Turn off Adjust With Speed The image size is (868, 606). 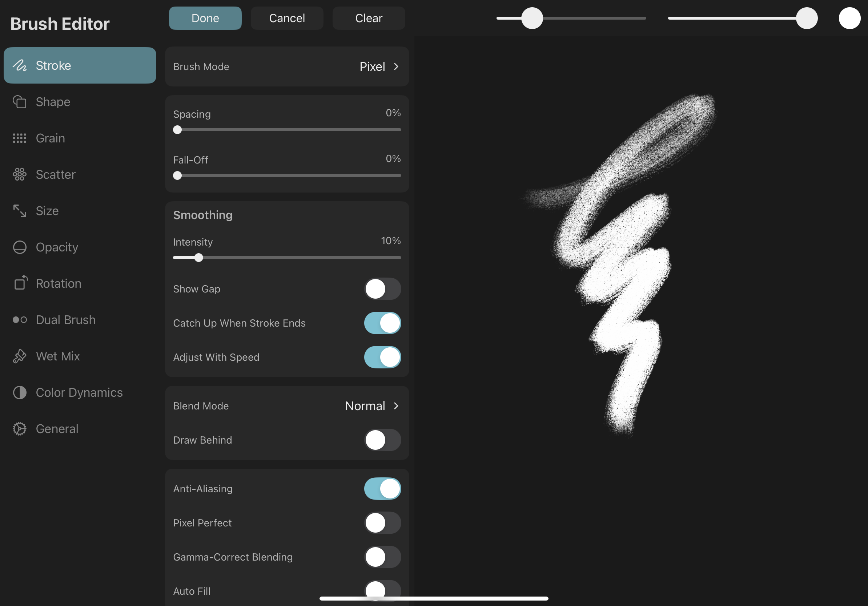point(383,357)
